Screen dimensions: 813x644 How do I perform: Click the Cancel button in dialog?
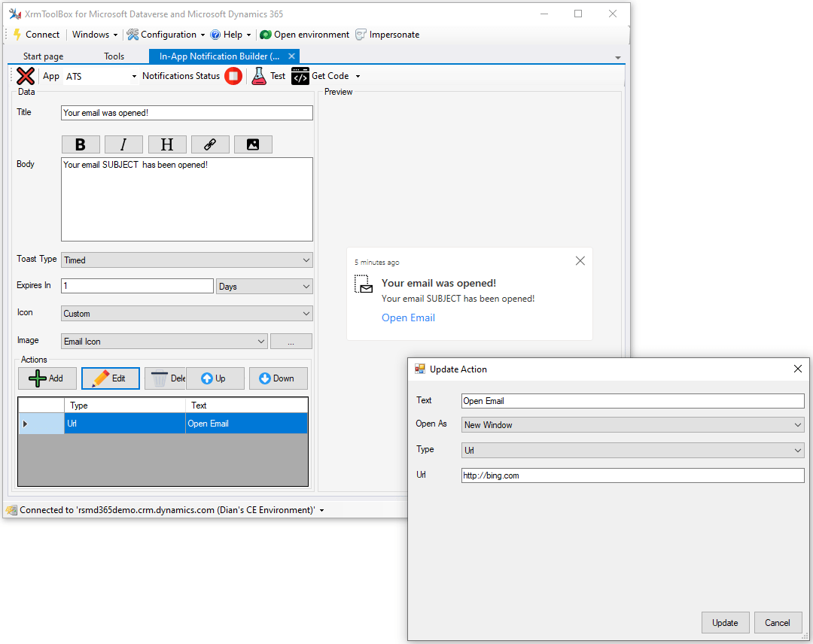(778, 623)
